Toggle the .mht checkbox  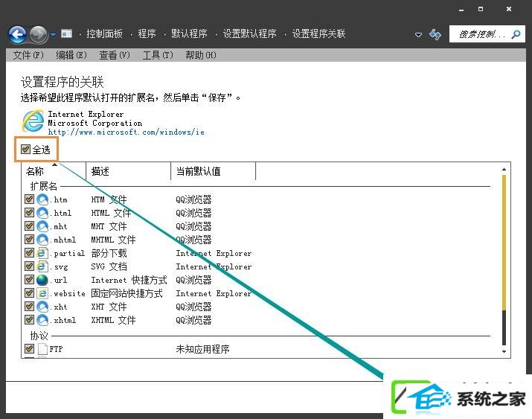click(29, 226)
